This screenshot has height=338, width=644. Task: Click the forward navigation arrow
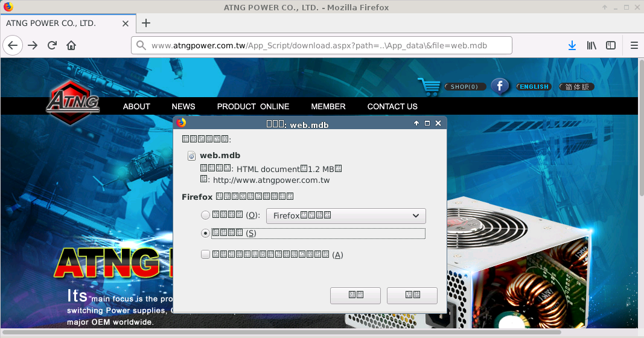(x=33, y=45)
